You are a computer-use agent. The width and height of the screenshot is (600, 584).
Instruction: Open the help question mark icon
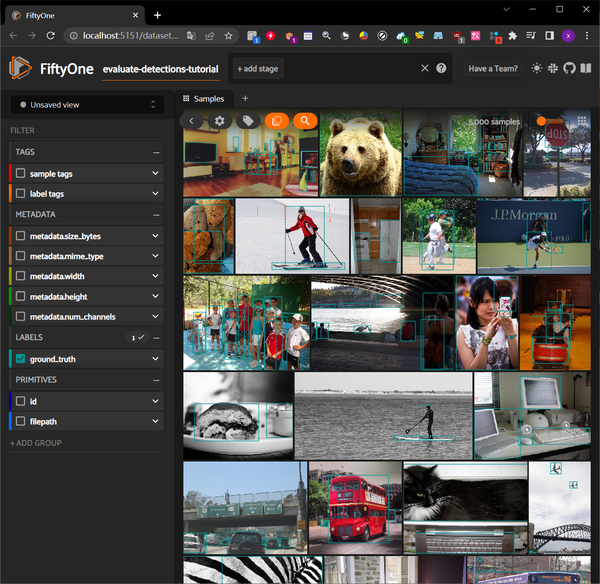click(x=441, y=68)
